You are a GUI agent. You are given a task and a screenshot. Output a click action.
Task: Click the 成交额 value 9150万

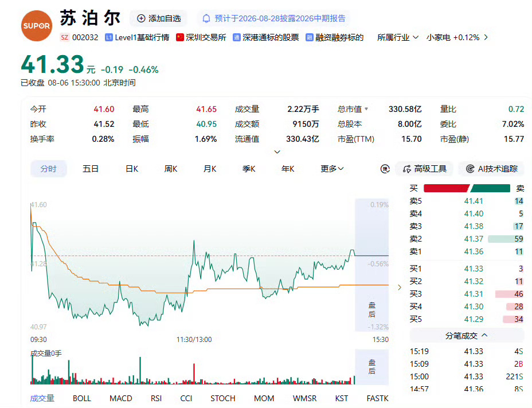pyautogui.click(x=306, y=124)
